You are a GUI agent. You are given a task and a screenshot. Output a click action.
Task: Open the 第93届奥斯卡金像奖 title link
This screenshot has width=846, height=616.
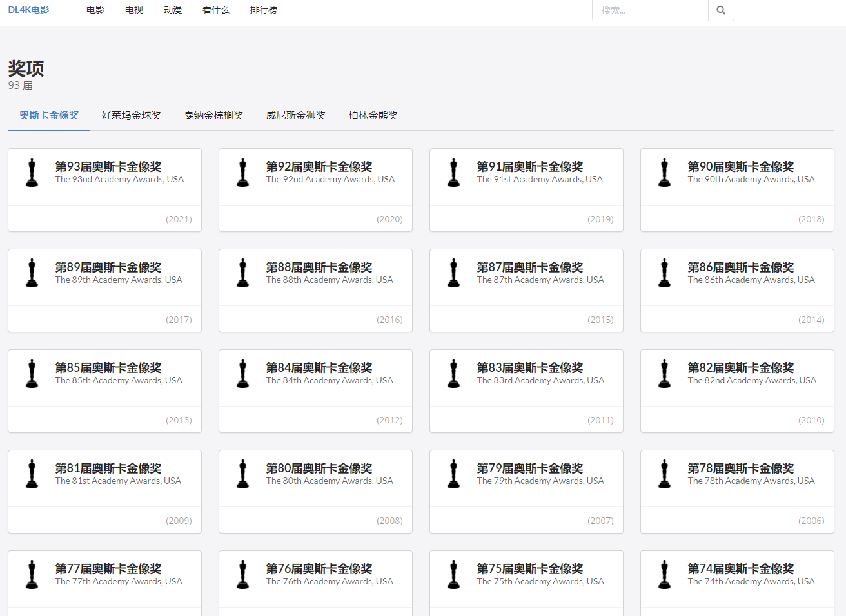click(108, 166)
